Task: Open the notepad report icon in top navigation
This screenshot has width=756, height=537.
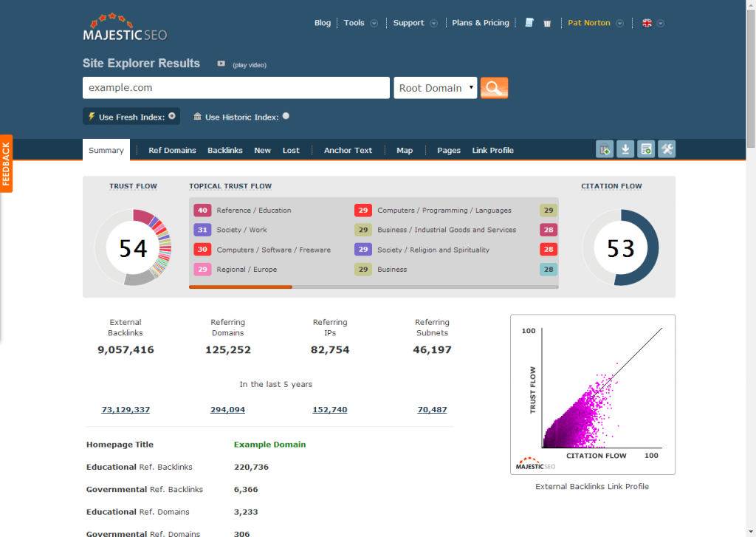Action: (x=529, y=23)
